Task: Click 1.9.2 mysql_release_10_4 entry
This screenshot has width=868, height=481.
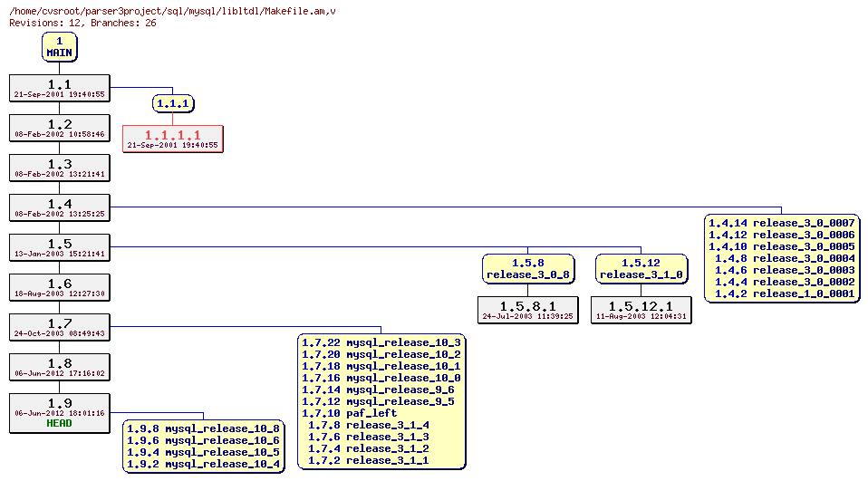Action: point(204,464)
